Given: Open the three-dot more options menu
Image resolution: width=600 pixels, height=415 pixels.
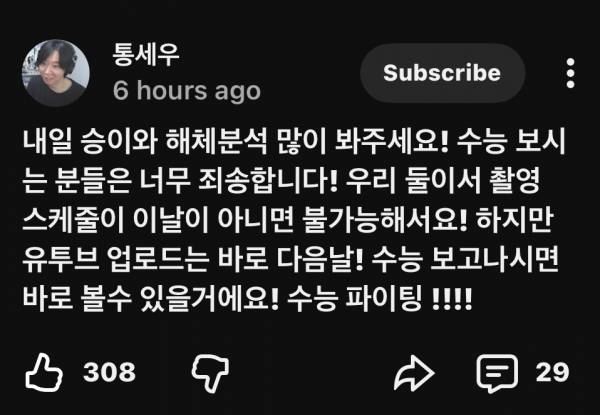Looking at the screenshot, I should click(570, 73).
